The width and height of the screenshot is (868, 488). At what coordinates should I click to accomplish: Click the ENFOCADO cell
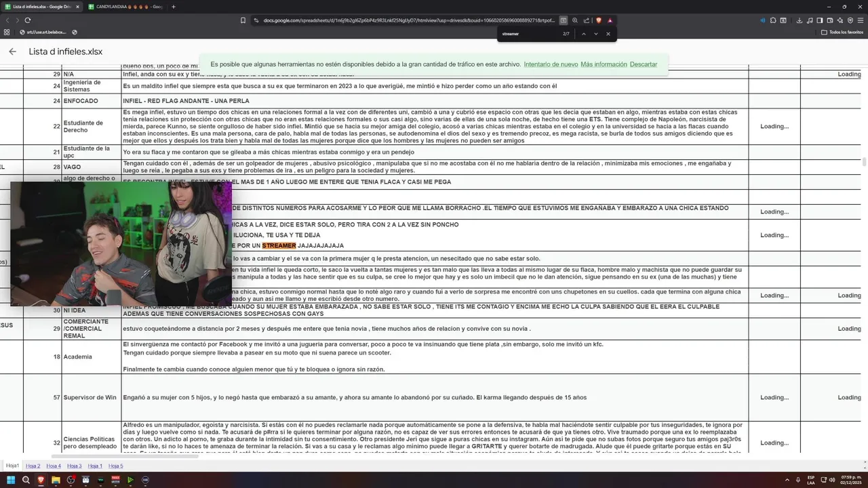point(91,101)
